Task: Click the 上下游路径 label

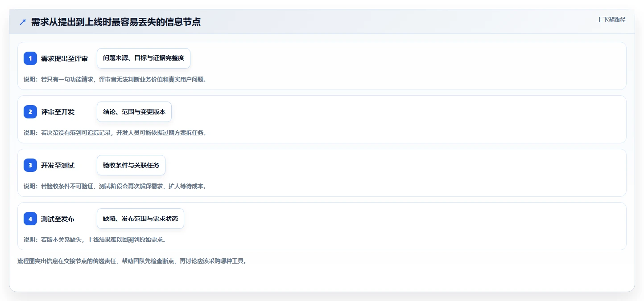Action: (x=611, y=20)
